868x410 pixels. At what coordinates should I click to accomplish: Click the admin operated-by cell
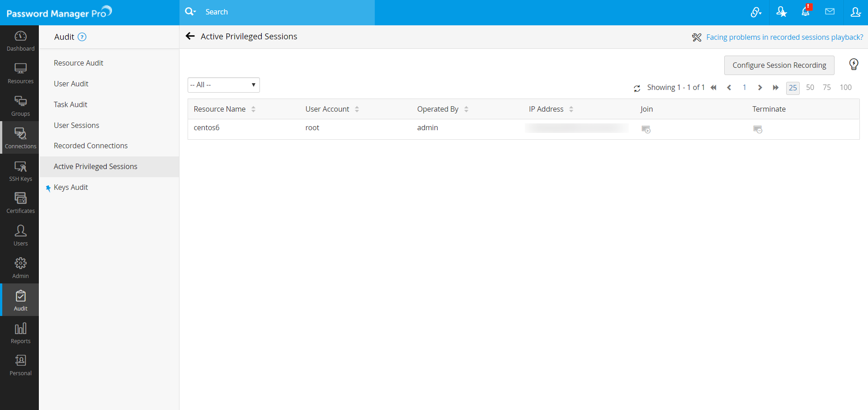tap(428, 127)
